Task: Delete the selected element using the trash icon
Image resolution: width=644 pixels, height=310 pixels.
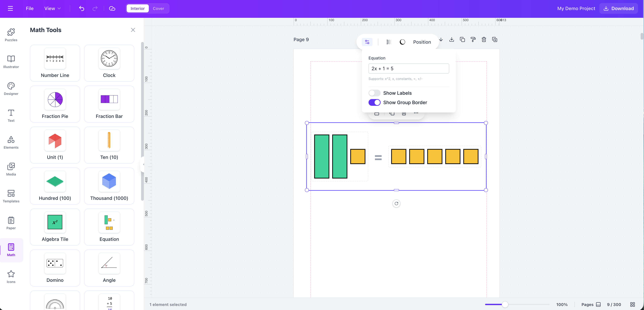Action: pos(484,39)
